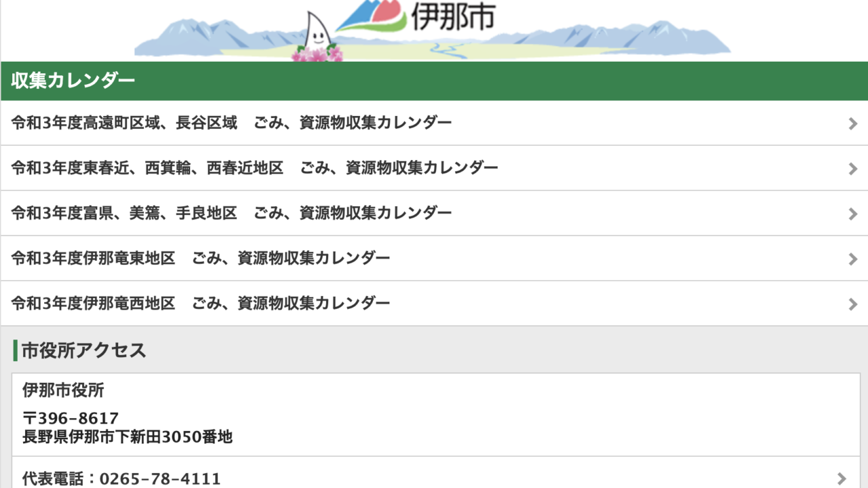Click the 伊那市役所 name in access card

(x=63, y=390)
